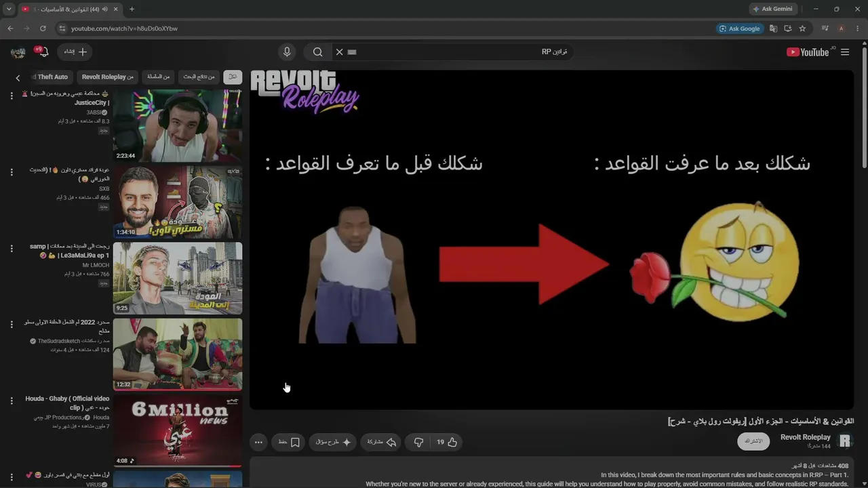Subscribe to Revolt Roleplay channel
Screen dimensions: 868x488
point(753,441)
